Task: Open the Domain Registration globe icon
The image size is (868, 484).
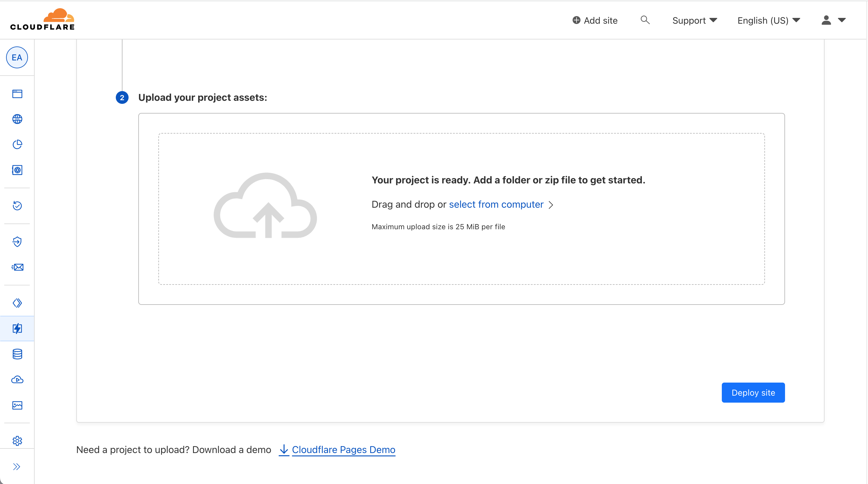Action: [x=17, y=119]
